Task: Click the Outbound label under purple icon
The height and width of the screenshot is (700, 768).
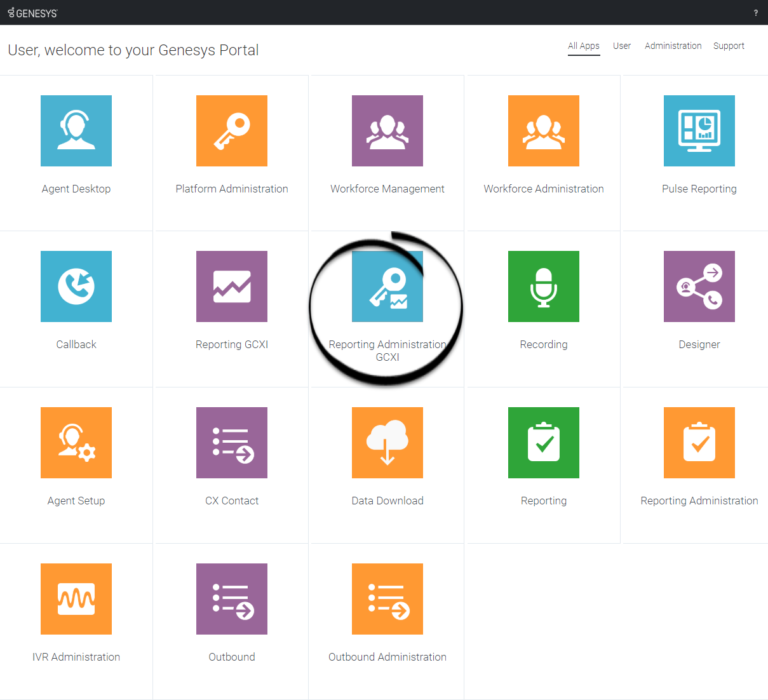Action: 232,657
